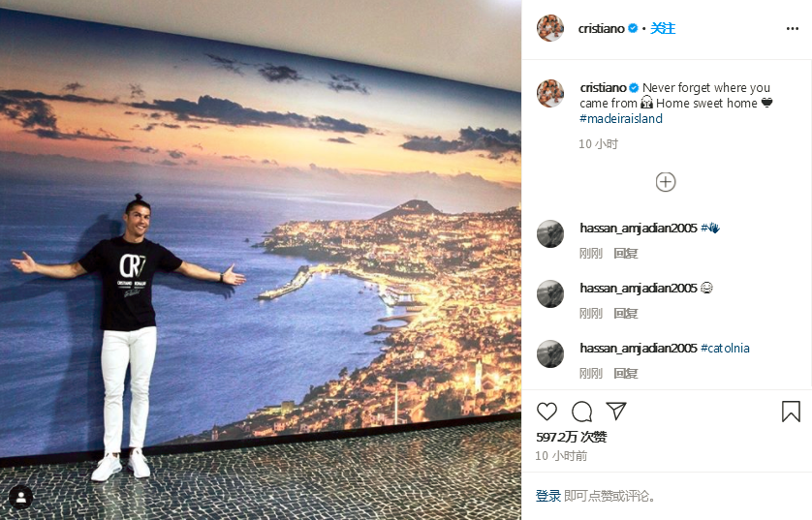Reply to first hassan_amjadian2005 comment
The width and height of the screenshot is (812, 520).
(x=626, y=253)
